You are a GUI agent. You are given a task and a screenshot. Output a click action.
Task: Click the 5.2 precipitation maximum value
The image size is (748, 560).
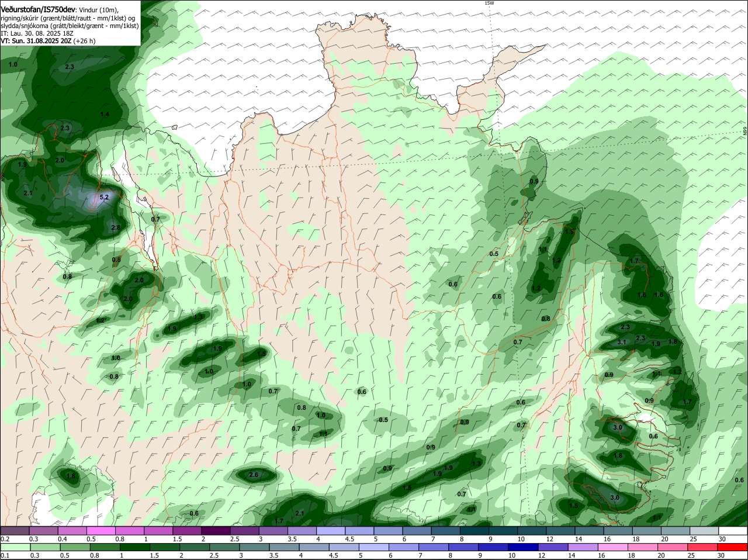coord(104,198)
